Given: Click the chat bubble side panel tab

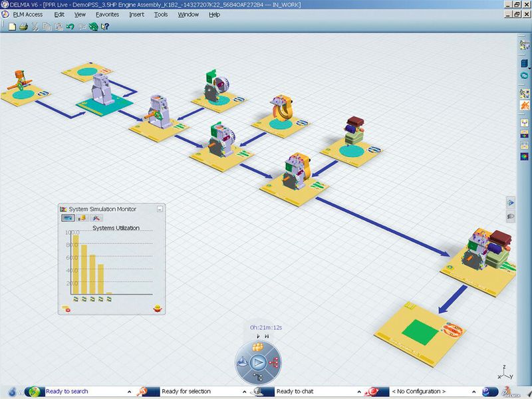Looking at the screenshot, I should coord(510,216).
